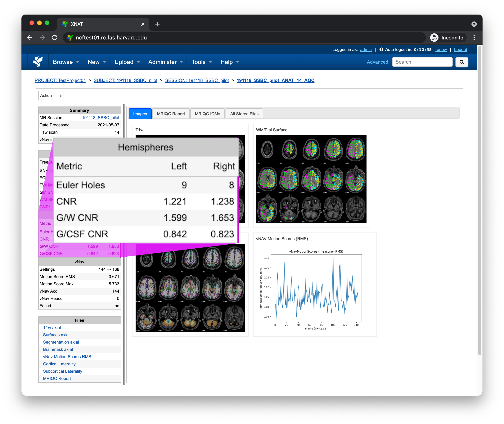Open the MR Session 191118_SSBC_pilot link
The height and width of the screenshot is (424, 504).
tap(101, 118)
